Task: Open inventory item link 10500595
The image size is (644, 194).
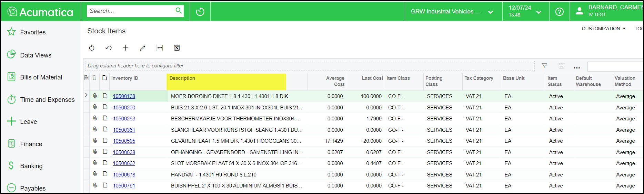Action: pos(124,141)
